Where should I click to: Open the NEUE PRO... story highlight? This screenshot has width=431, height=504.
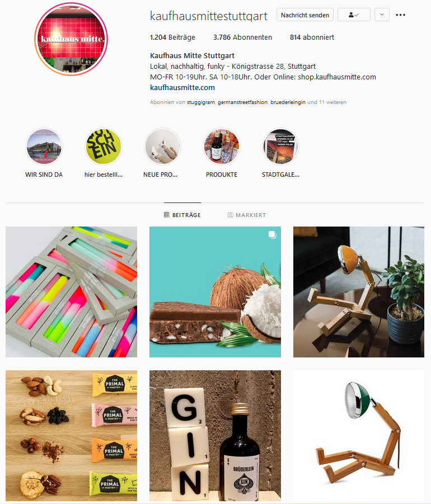click(162, 147)
